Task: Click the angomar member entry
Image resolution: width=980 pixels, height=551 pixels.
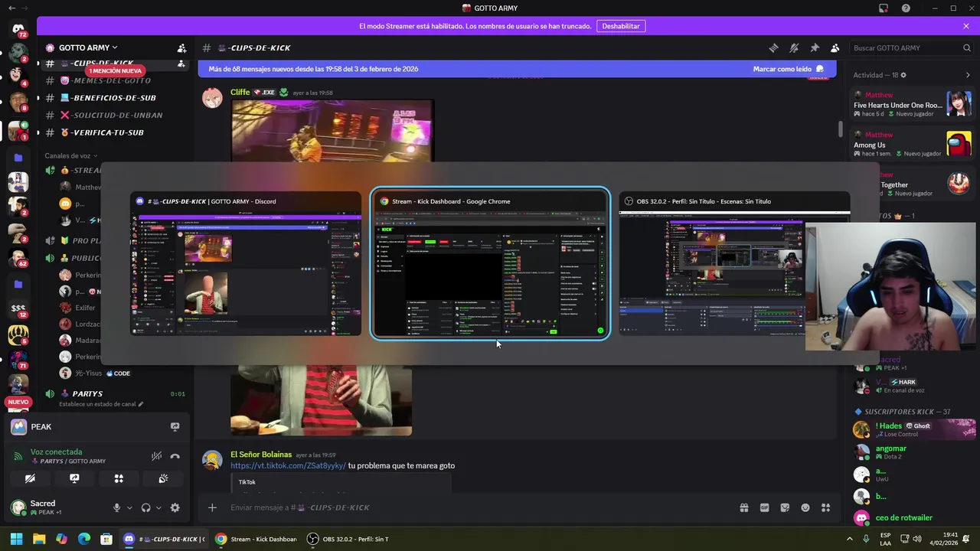Action: click(x=913, y=452)
